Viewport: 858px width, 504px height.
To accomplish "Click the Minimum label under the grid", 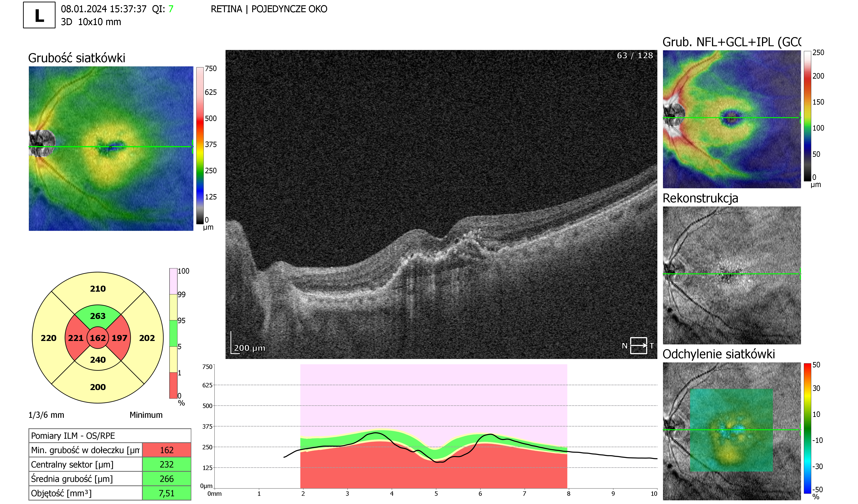I will 146,415.
